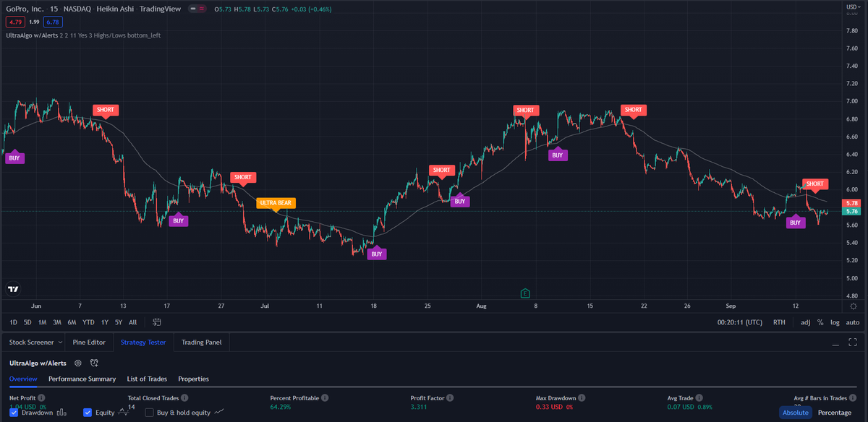Set chart range to 1D
868x422 pixels.
(x=14, y=322)
